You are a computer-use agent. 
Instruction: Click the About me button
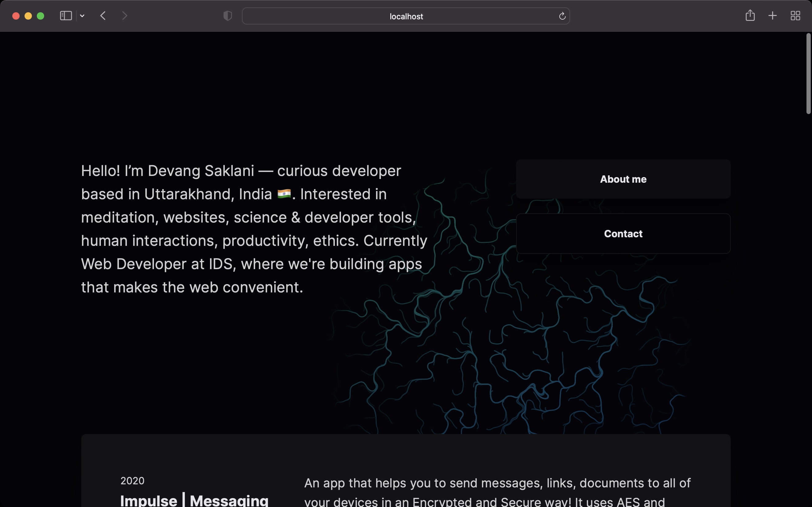coord(623,179)
